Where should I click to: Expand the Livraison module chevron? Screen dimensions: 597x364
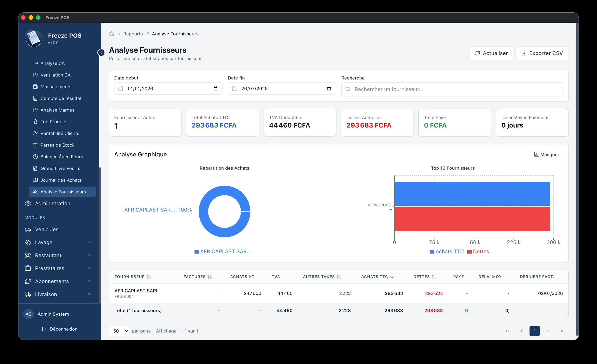point(90,294)
